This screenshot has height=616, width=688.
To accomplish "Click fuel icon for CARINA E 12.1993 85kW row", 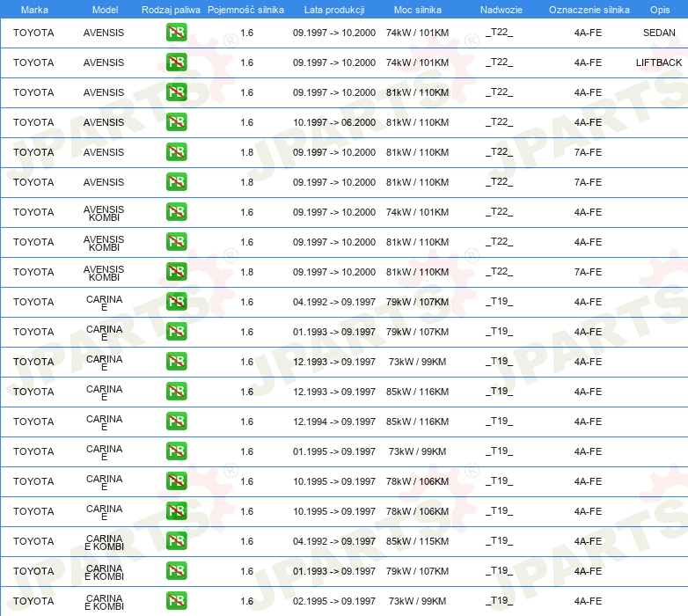I will click(x=176, y=392).
